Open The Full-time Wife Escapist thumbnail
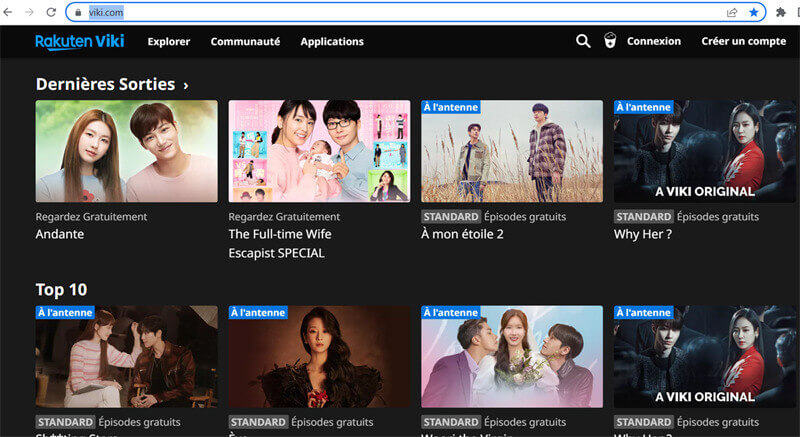The width and height of the screenshot is (800, 437). click(x=319, y=151)
